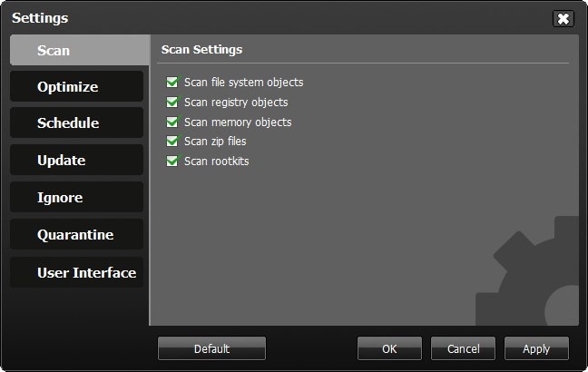Image resolution: width=588 pixels, height=372 pixels.
Task: Uncheck Scan file system objects checkbox
Action: pyautogui.click(x=172, y=83)
